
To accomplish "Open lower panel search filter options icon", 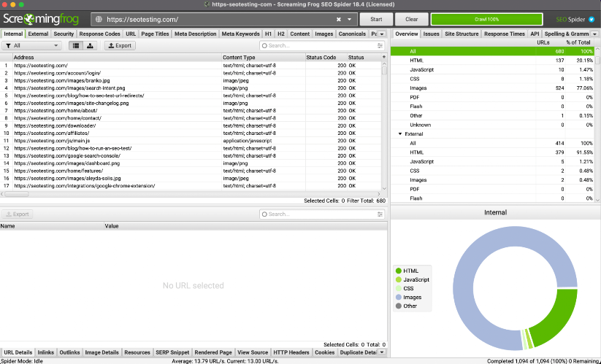I will pyautogui.click(x=380, y=214).
